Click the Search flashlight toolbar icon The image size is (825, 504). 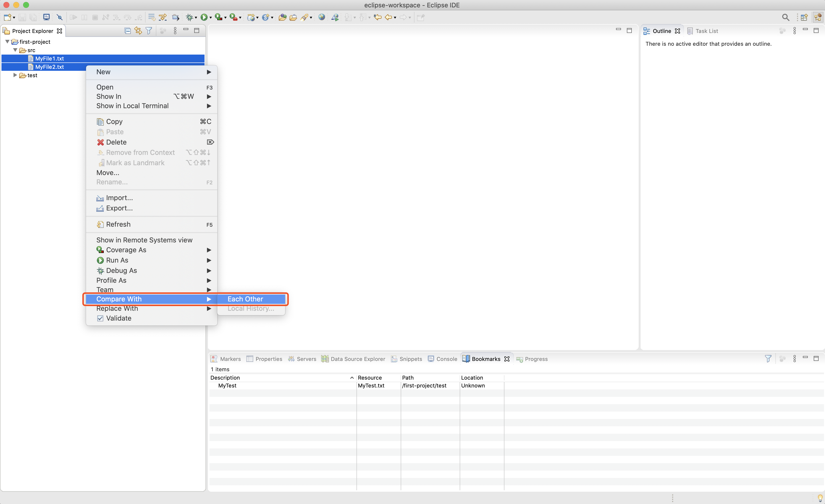pos(304,17)
